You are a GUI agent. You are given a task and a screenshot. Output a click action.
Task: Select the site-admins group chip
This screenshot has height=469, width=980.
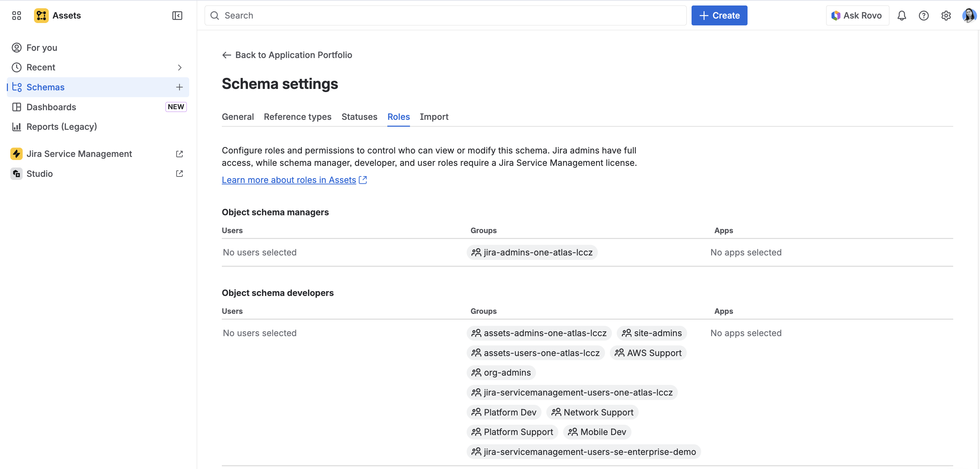652,333
